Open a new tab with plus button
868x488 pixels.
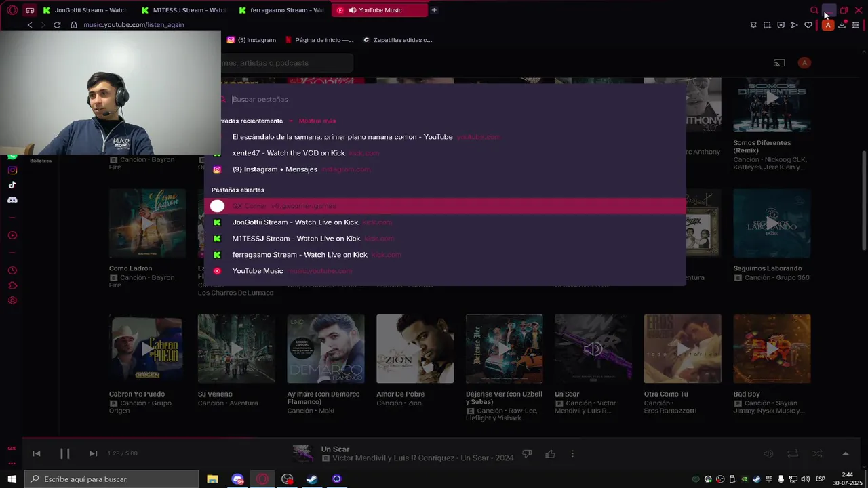434,10
